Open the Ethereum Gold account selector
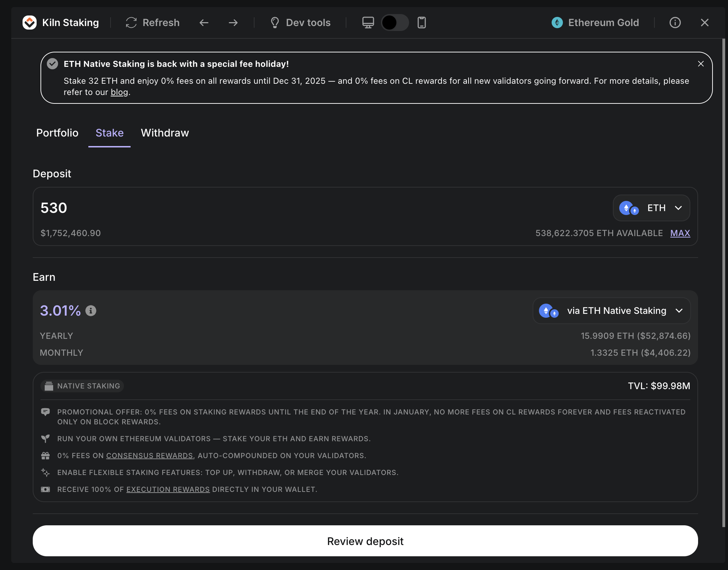Image resolution: width=728 pixels, height=570 pixels. (595, 23)
